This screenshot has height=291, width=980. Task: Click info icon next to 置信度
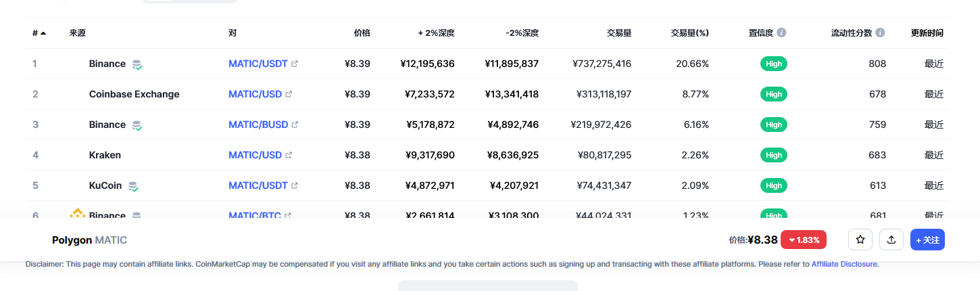point(781,32)
